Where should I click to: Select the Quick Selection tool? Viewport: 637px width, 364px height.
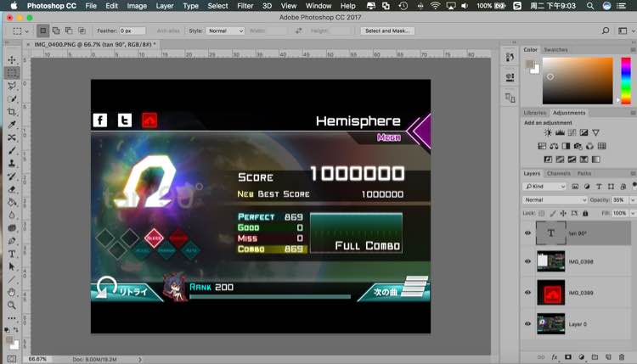tap(12, 99)
